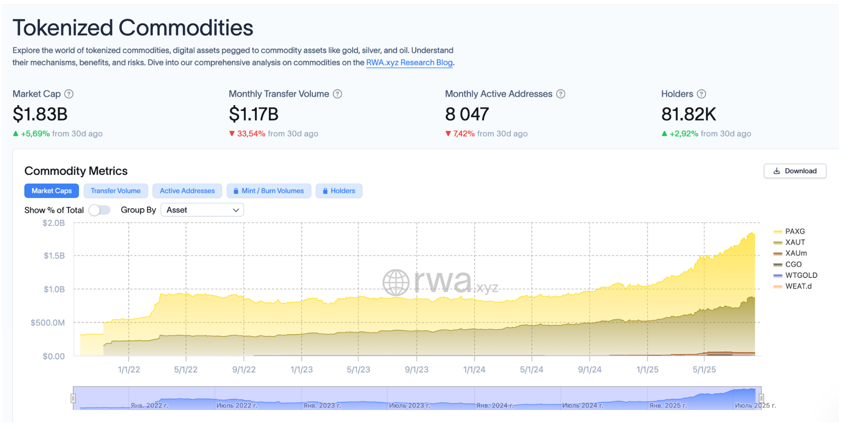868x429 pixels.
Task: Click the right handle of the range slider
Action: 761,398
